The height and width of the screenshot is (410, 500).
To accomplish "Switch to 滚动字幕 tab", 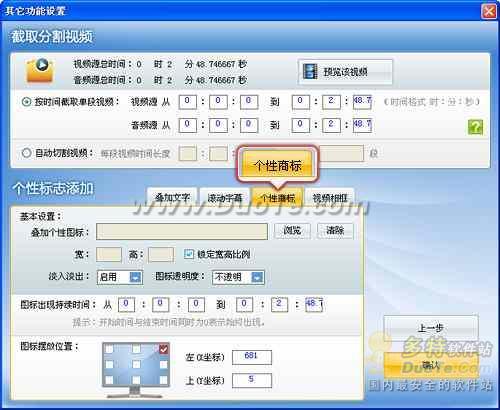I will pos(225,198).
